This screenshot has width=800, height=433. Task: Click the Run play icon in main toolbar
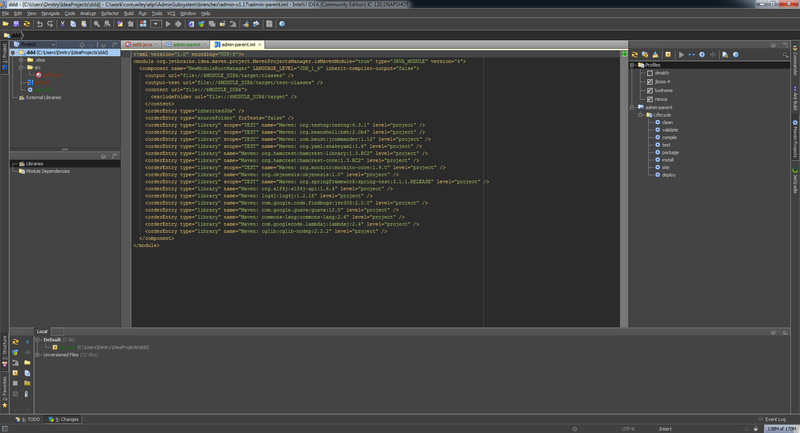point(168,24)
